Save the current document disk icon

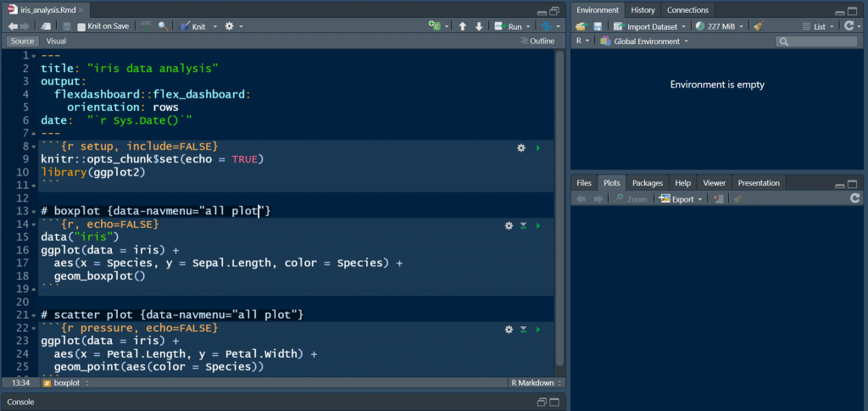pyautogui.click(x=66, y=26)
